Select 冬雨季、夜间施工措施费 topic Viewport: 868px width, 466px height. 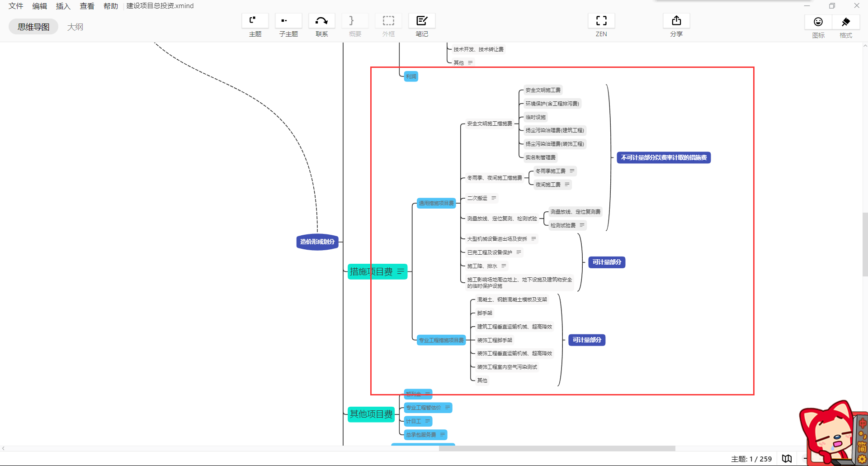[495, 178]
